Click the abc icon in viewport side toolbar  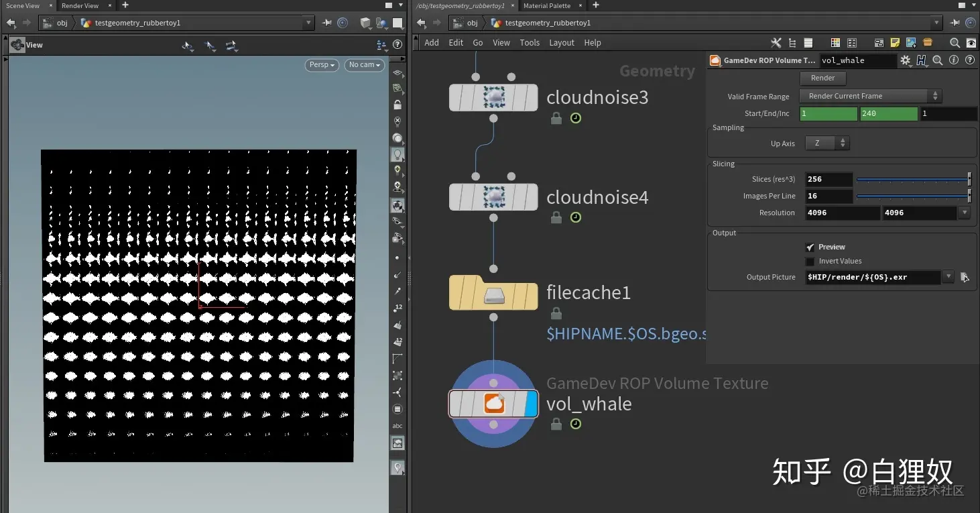click(397, 426)
